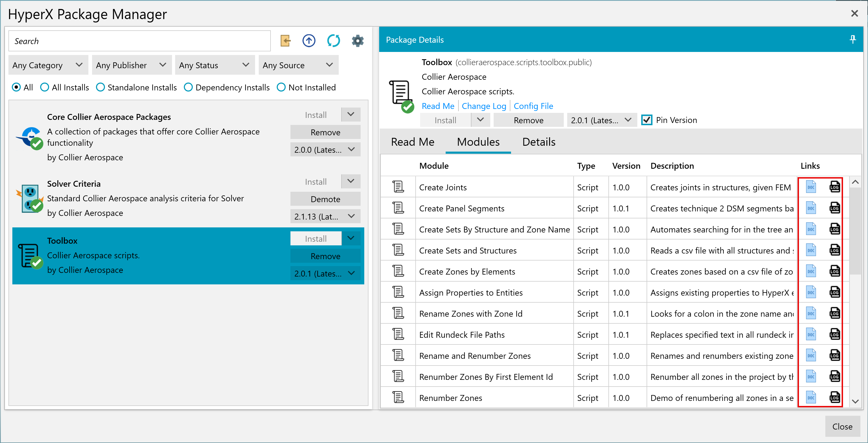Select the Edit Rundeck File Paths module
This screenshot has height=443, width=868.
[462, 334]
